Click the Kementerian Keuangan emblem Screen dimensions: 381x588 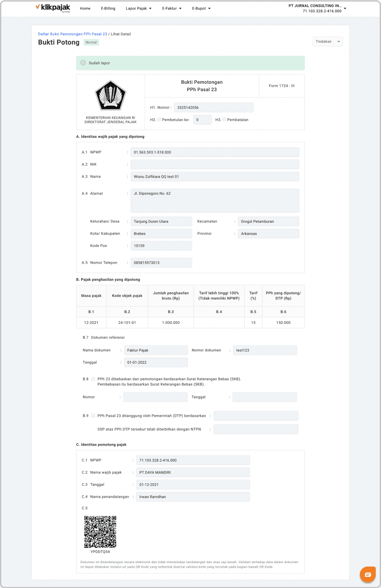pyautogui.click(x=110, y=96)
